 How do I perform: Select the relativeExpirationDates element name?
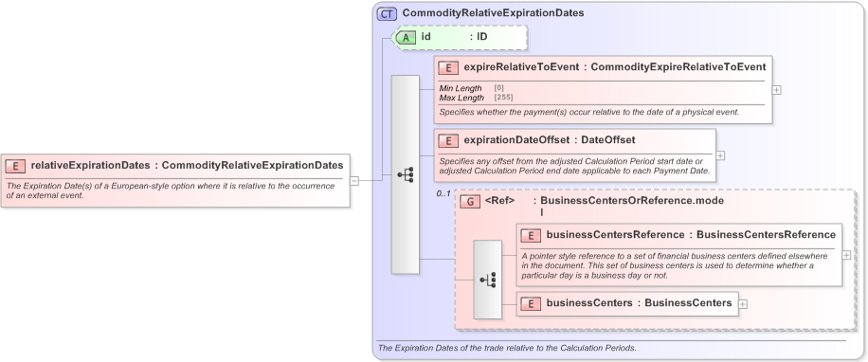pos(90,165)
